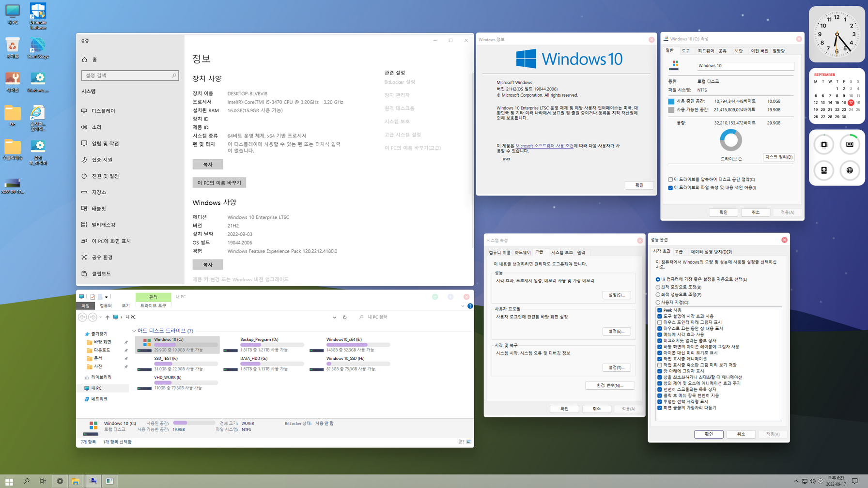The width and height of the screenshot is (868, 488).
Task: Click the Explorer up-folder arrow
Action: click(x=108, y=317)
